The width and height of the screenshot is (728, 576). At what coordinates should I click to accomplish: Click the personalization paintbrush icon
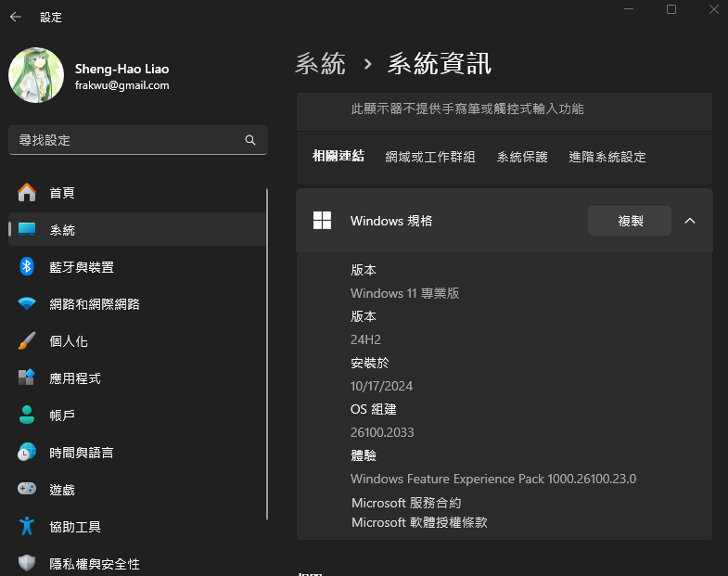(x=27, y=340)
